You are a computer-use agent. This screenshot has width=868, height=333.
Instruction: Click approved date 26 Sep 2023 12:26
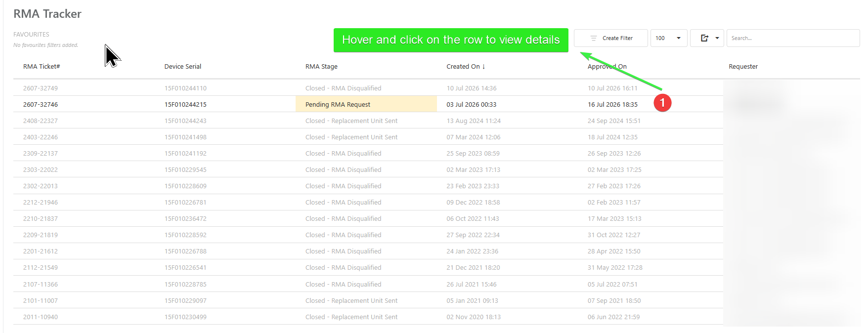pos(614,153)
